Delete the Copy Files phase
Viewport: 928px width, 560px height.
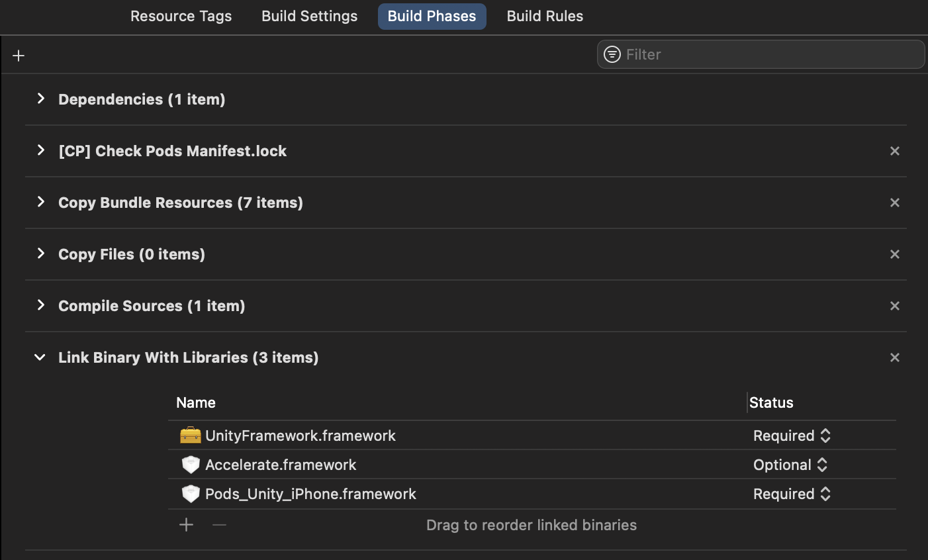tap(895, 254)
